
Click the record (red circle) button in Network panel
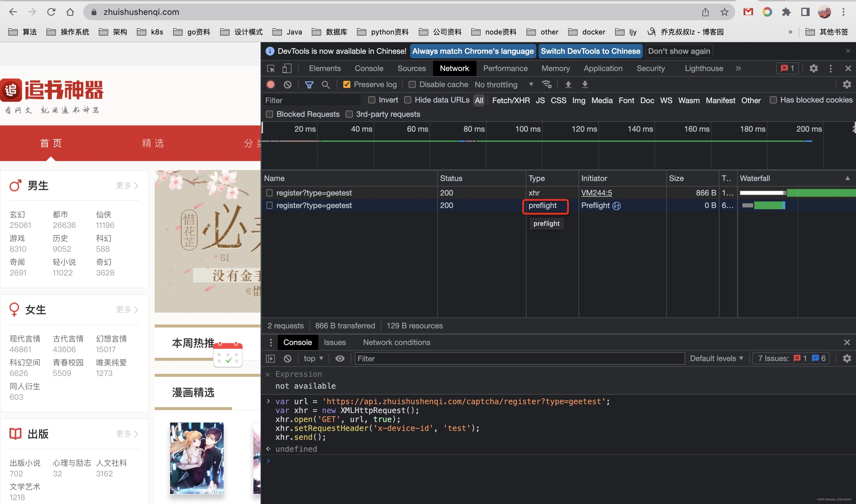[271, 85]
